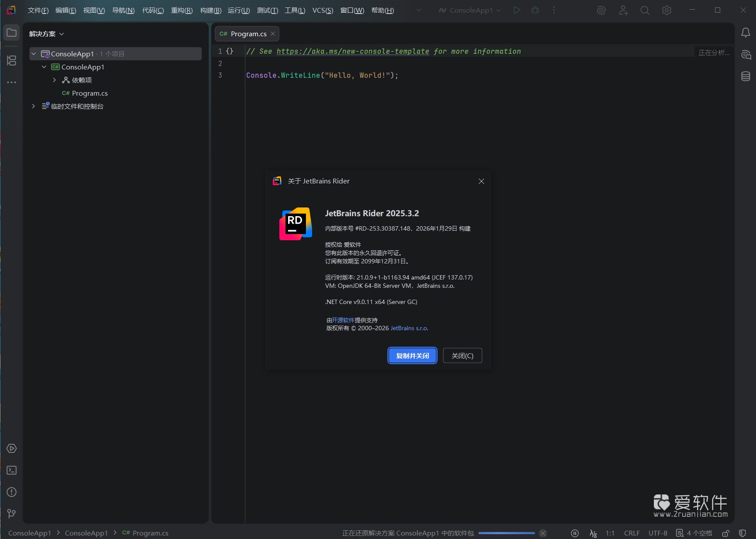The height and width of the screenshot is (539, 756).
Task: Start debugging with the bug icon
Action: [535, 10]
